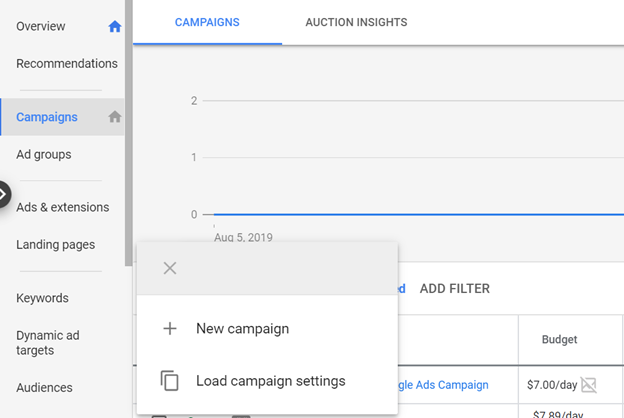Click the Aug 5, 2019 chart date label
The image size is (624, 418).
tap(243, 237)
